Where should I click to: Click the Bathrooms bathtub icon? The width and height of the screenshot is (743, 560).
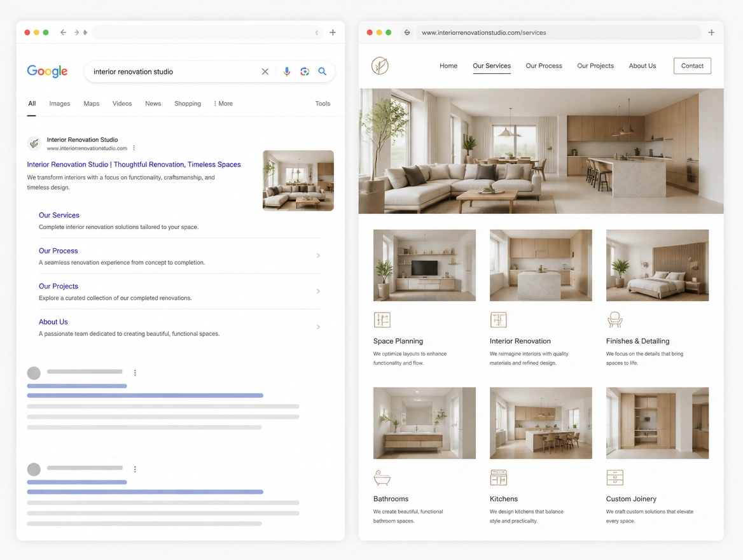tap(382, 477)
